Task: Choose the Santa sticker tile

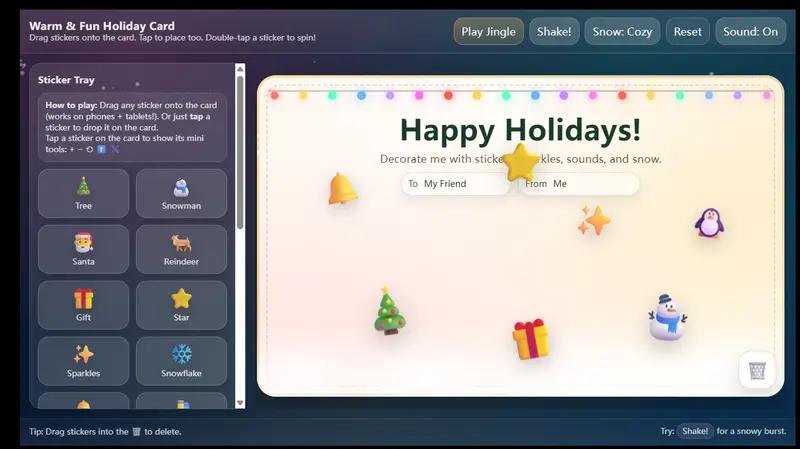Action: (x=83, y=249)
